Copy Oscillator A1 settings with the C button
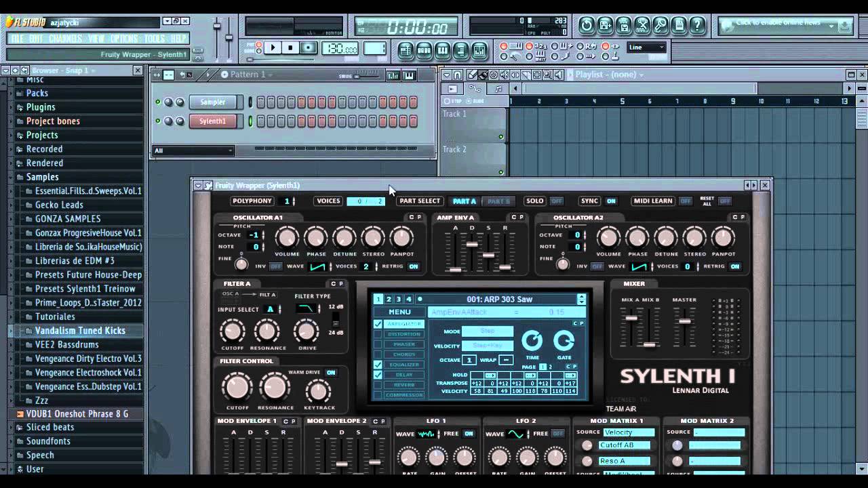This screenshot has height=488, width=868. pyautogui.click(x=410, y=218)
